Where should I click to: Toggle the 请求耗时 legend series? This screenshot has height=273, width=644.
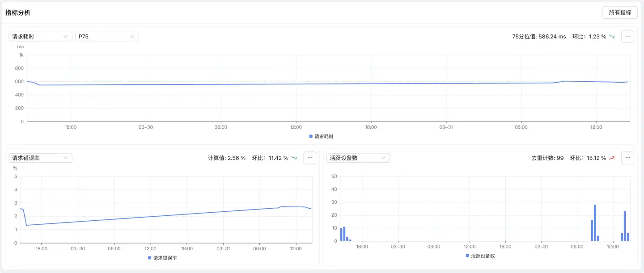pyautogui.click(x=321, y=136)
